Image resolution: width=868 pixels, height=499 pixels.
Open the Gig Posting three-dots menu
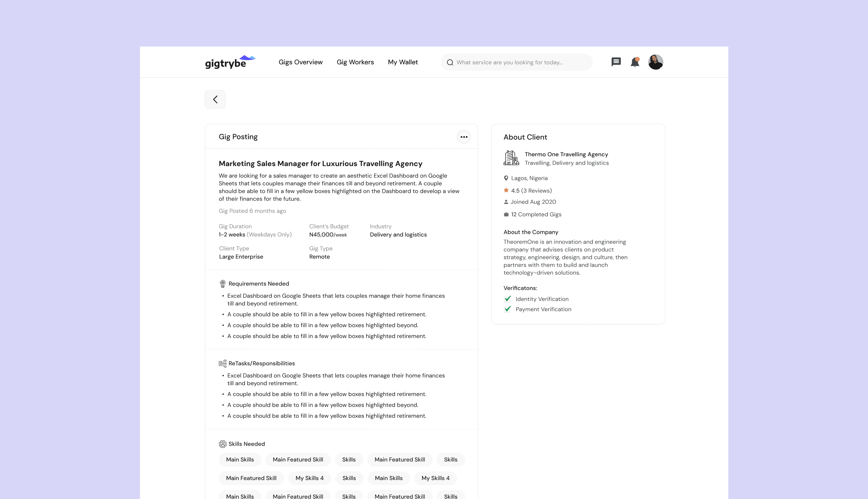point(464,137)
